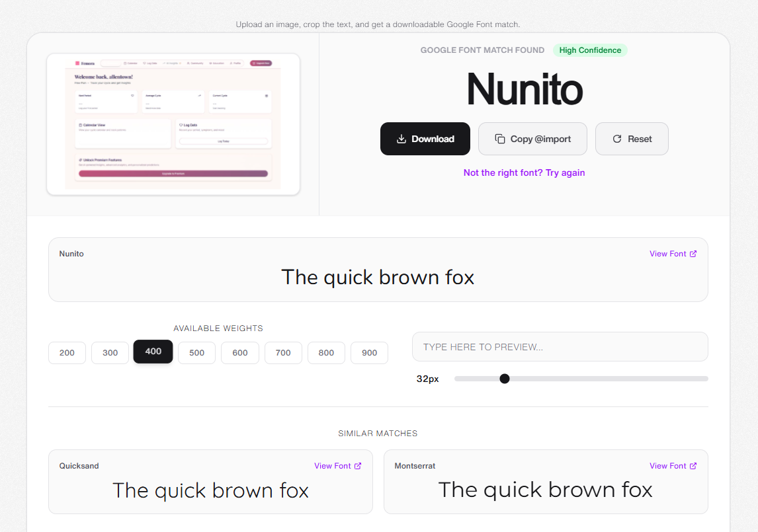Screen dimensions: 758x532
Task: Click the High Confidence badge
Action: (590, 50)
